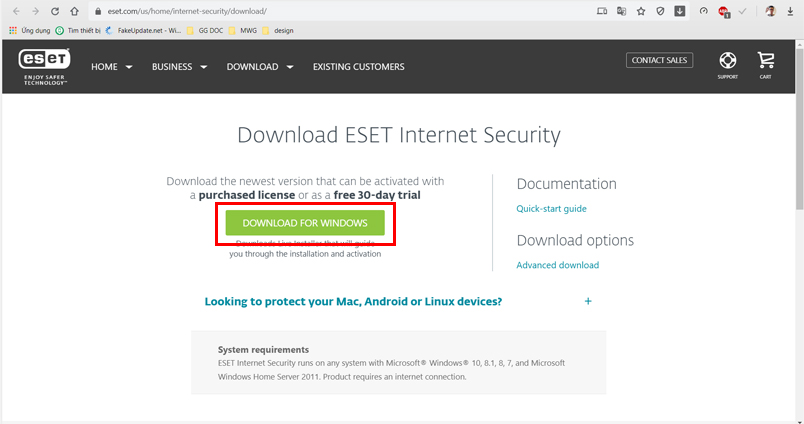Viewport: 804px width, 424px height.
Task: Open the user profile avatar
Action: pyautogui.click(x=770, y=11)
